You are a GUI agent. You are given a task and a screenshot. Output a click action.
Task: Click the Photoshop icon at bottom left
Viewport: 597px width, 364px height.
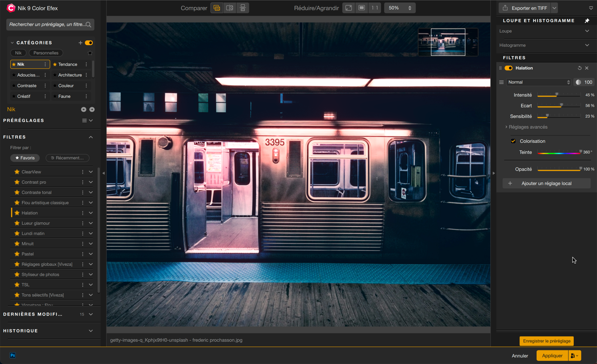(13, 355)
